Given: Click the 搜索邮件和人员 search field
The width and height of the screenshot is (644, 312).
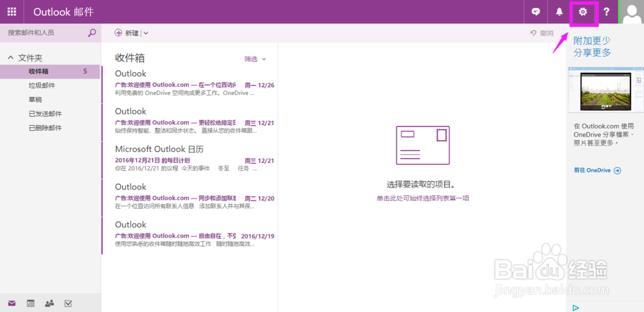Looking at the screenshot, I should [45, 33].
